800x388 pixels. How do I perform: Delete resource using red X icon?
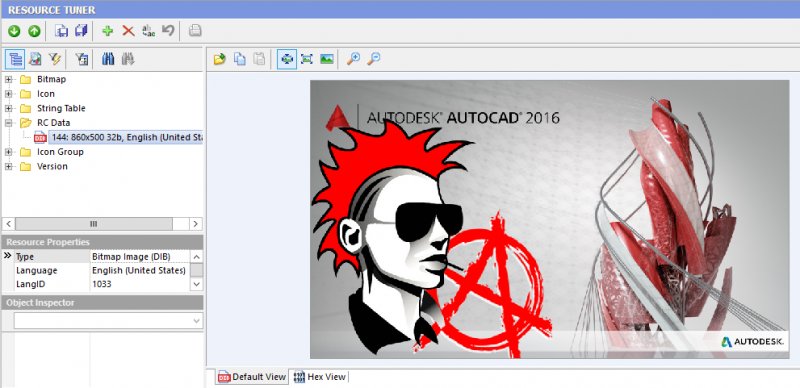tap(128, 31)
